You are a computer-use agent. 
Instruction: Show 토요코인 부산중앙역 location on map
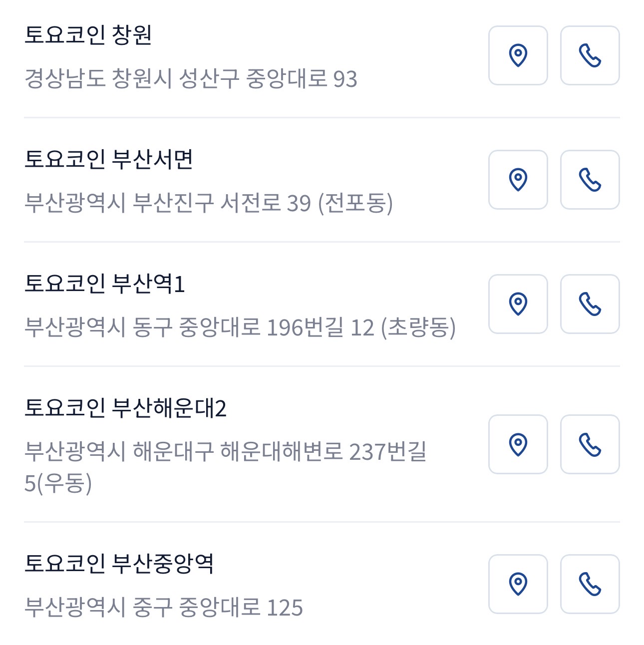[x=518, y=584]
